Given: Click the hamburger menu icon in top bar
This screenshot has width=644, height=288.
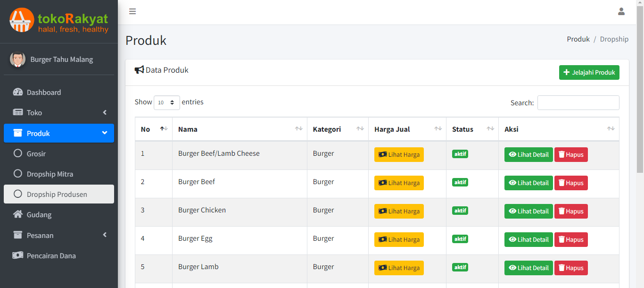Looking at the screenshot, I should coord(132,12).
